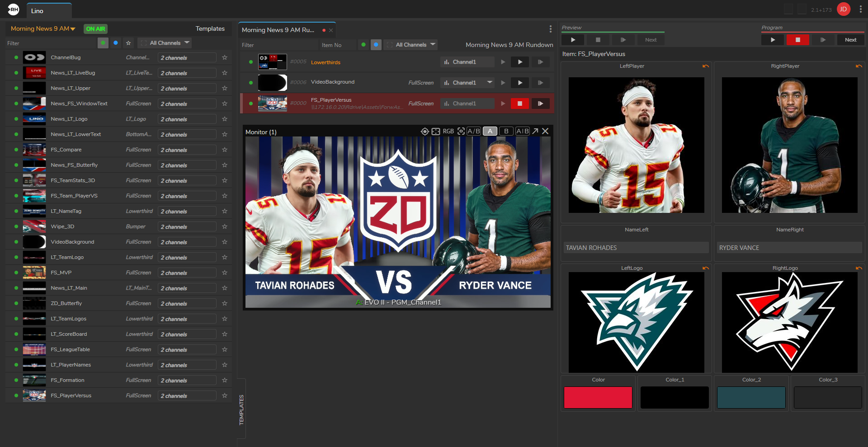Pop out Monitor (1) with the arrow icon
Screen dimensions: 868x447
tap(535, 131)
